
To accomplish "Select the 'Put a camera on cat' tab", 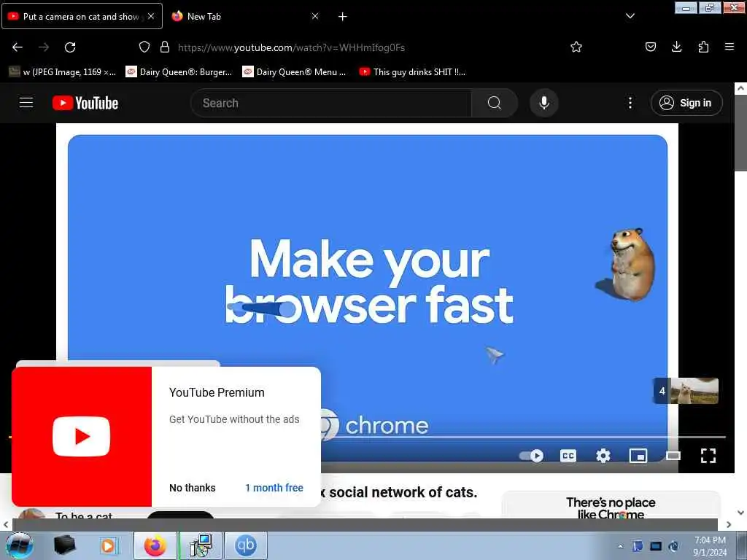I will tap(82, 16).
